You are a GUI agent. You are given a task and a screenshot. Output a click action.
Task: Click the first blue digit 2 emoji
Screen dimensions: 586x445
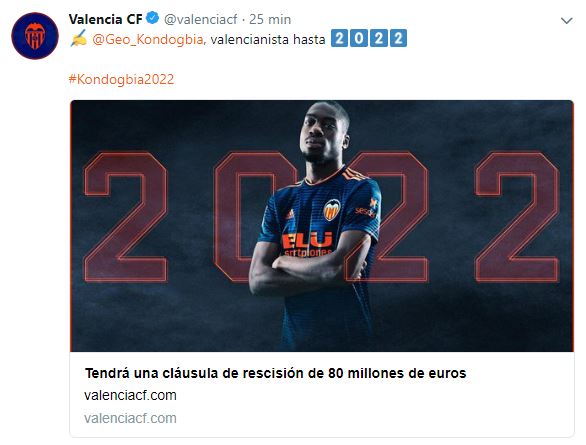click(x=339, y=38)
